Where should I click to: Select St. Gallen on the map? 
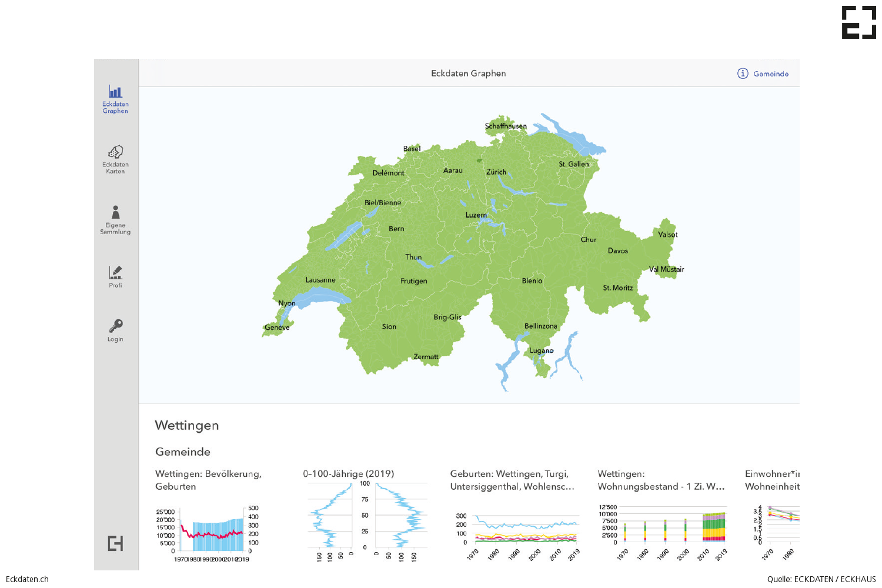[573, 164]
